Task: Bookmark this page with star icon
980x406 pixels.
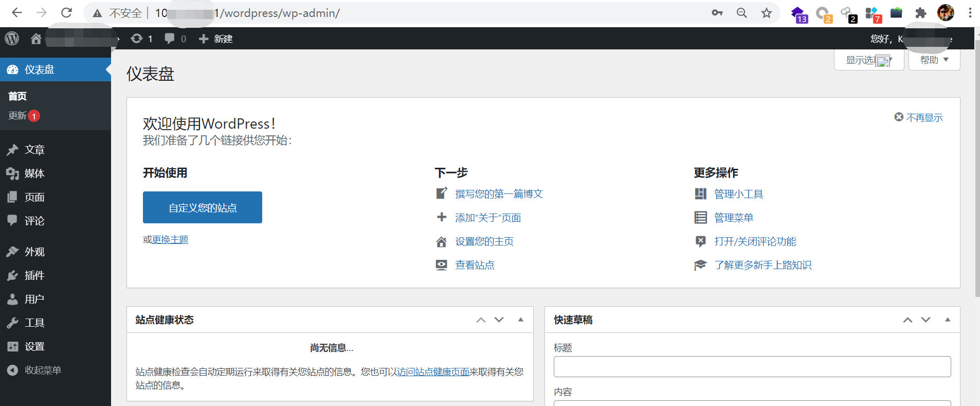Action: pos(767,13)
